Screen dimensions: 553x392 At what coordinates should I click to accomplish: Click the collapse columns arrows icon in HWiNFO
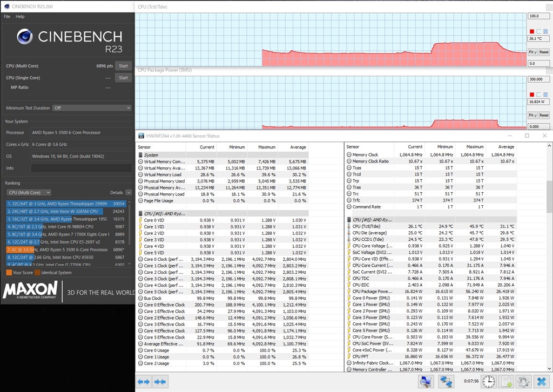click(x=160, y=382)
